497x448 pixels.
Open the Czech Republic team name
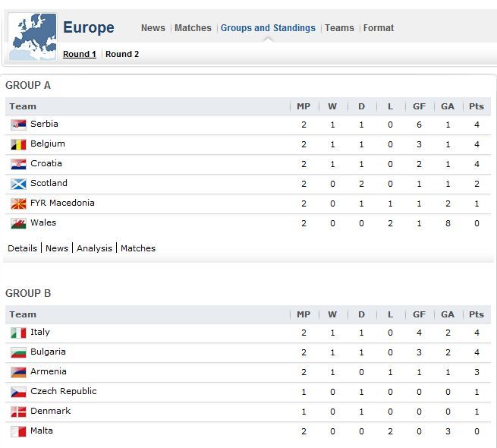tap(64, 391)
